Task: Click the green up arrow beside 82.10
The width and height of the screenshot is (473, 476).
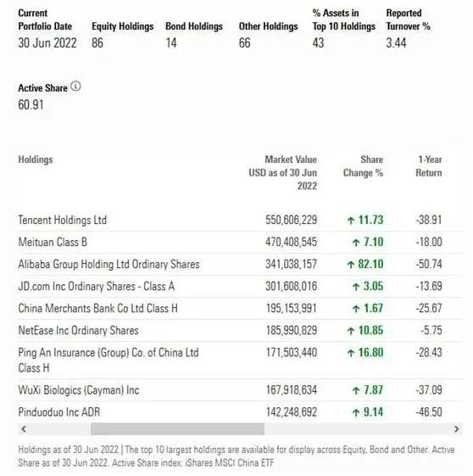Action: click(350, 265)
